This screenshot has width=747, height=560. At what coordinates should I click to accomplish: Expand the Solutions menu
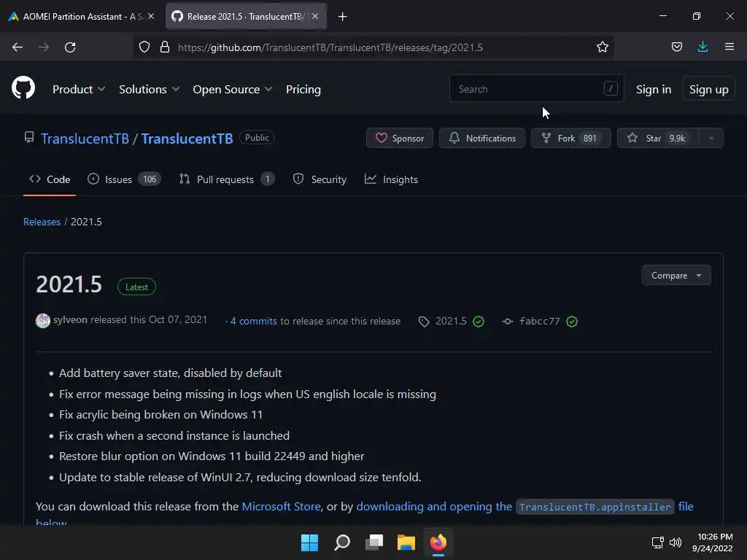149,89
